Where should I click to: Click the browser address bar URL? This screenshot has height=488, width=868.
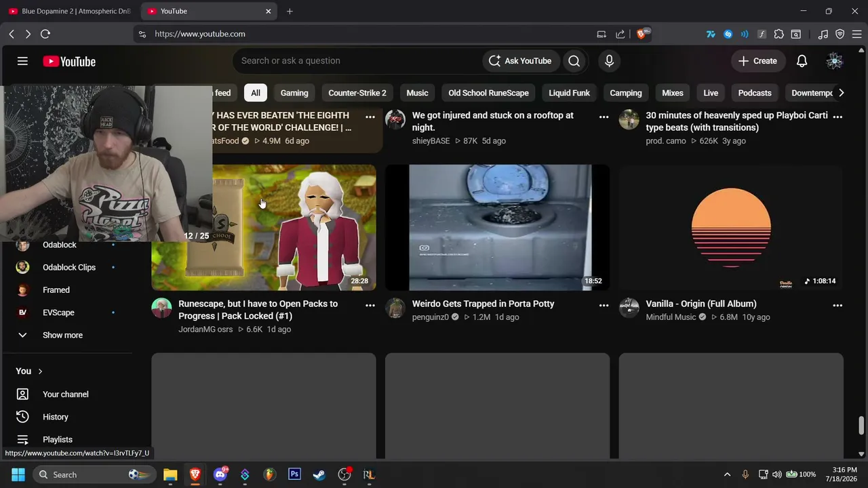[x=200, y=34]
